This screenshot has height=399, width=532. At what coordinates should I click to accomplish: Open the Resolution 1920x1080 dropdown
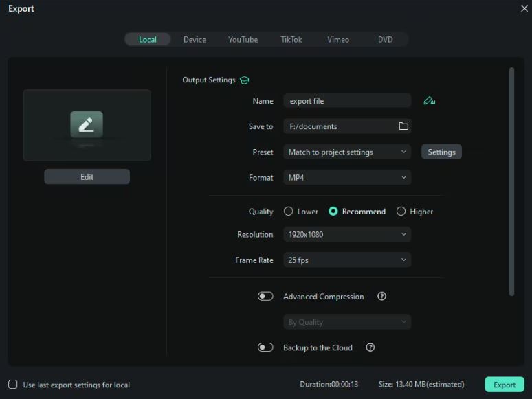tap(347, 234)
